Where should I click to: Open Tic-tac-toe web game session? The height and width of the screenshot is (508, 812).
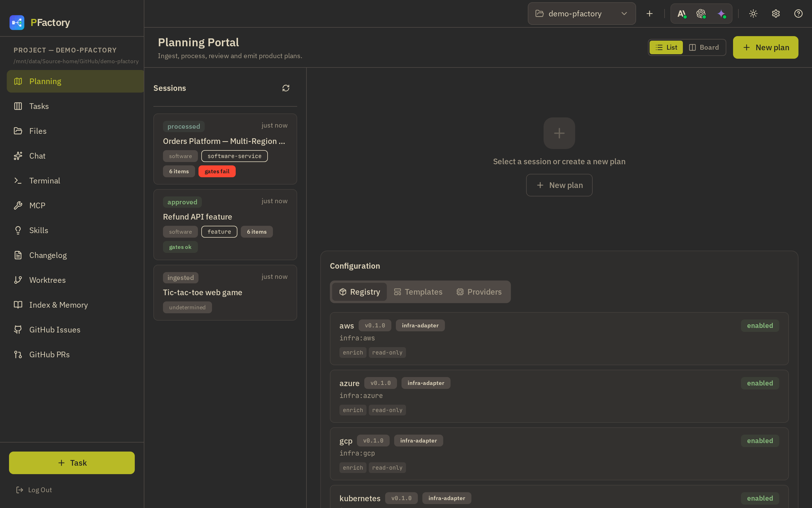pyautogui.click(x=225, y=293)
